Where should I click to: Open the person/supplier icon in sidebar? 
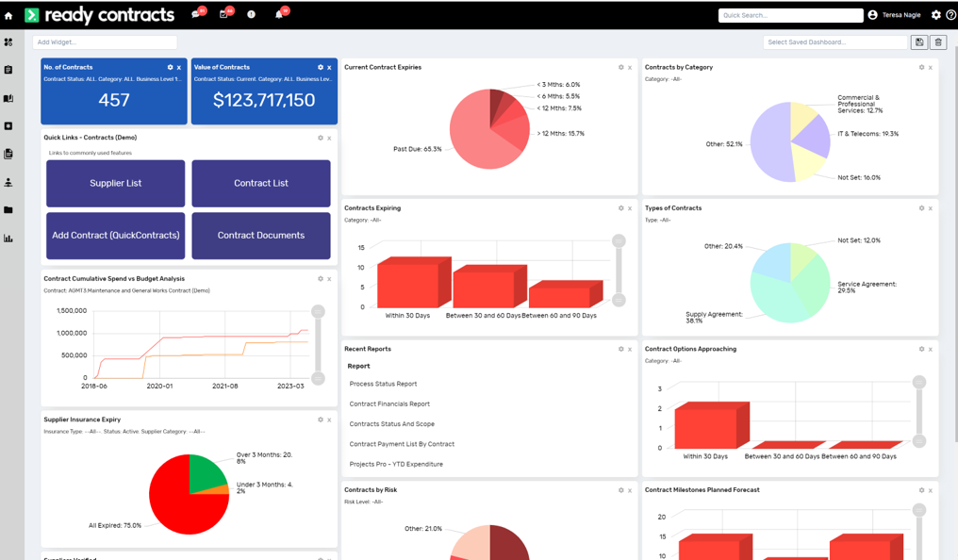(8, 182)
